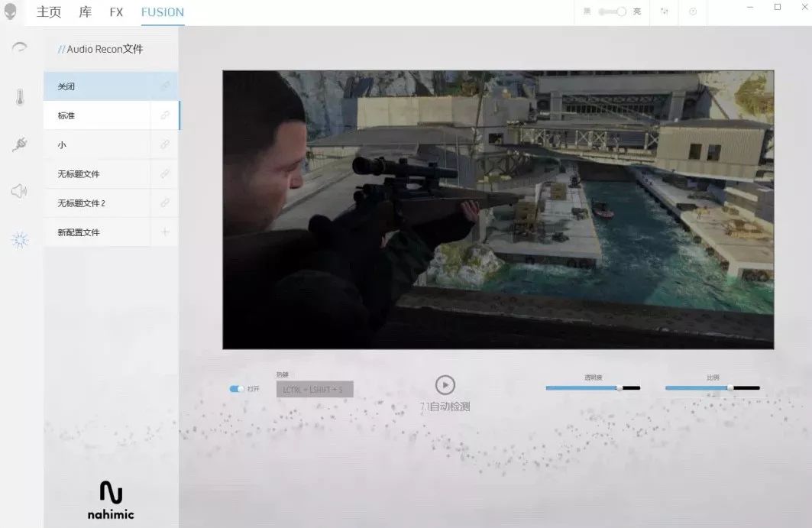Click the plus icon to add 新配置文件
The image size is (812, 528).
pos(164,232)
